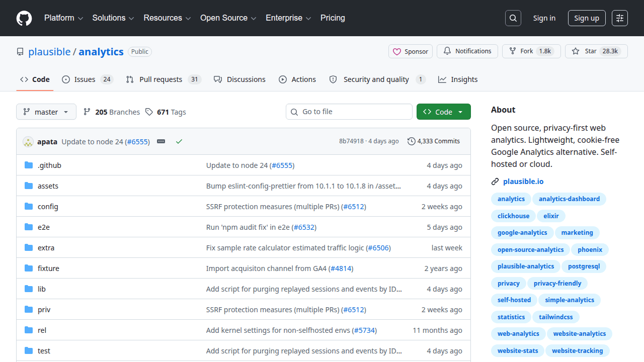Open the plausible.io website link

[523, 182]
